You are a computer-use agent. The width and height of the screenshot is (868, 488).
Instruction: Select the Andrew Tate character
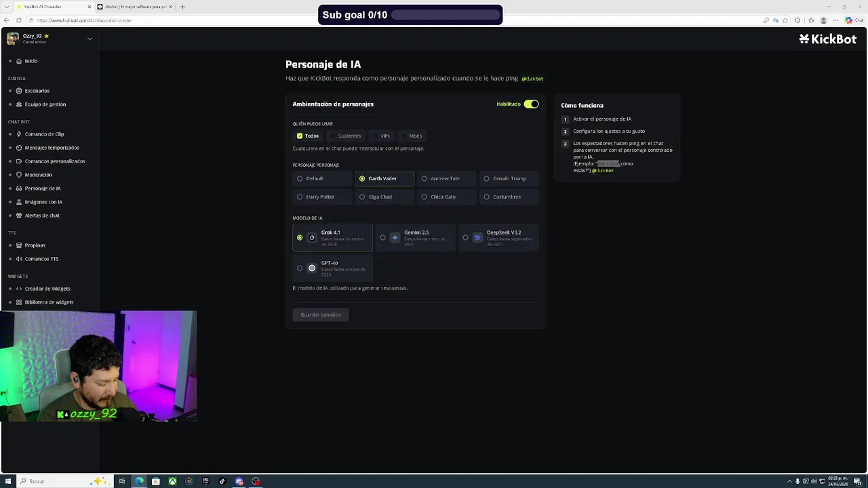coord(447,178)
